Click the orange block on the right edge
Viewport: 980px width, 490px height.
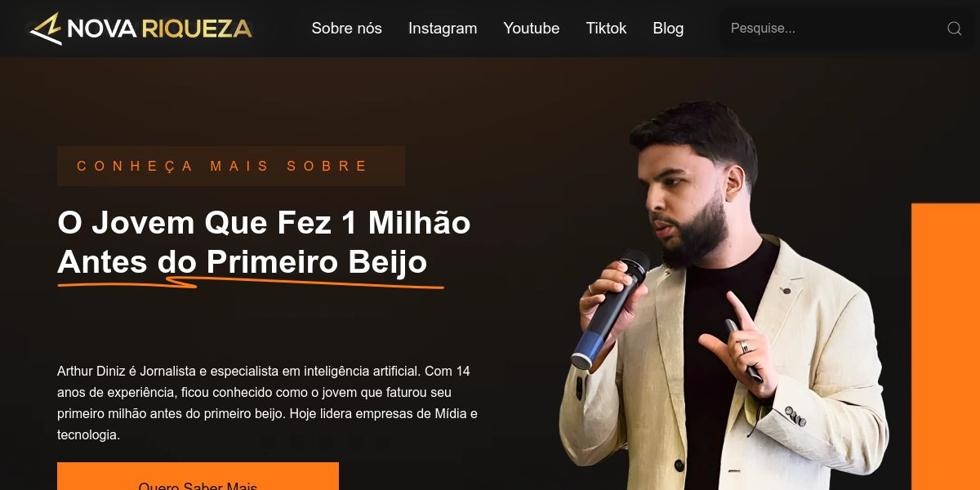click(946, 346)
